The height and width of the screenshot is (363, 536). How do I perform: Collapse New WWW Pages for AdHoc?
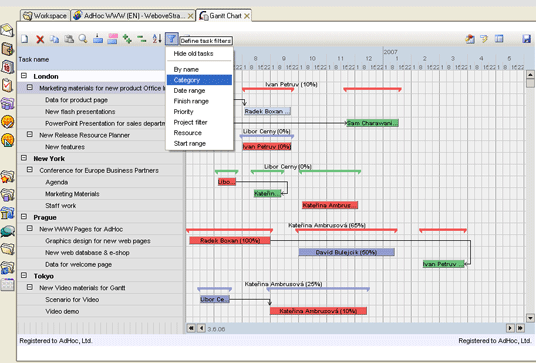pyautogui.click(x=30, y=228)
